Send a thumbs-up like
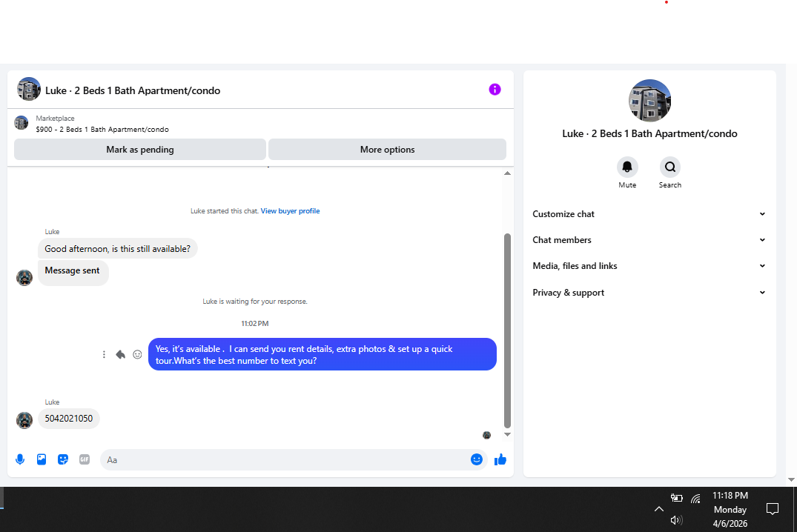The width and height of the screenshot is (797, 532). (x=500, y=460)
